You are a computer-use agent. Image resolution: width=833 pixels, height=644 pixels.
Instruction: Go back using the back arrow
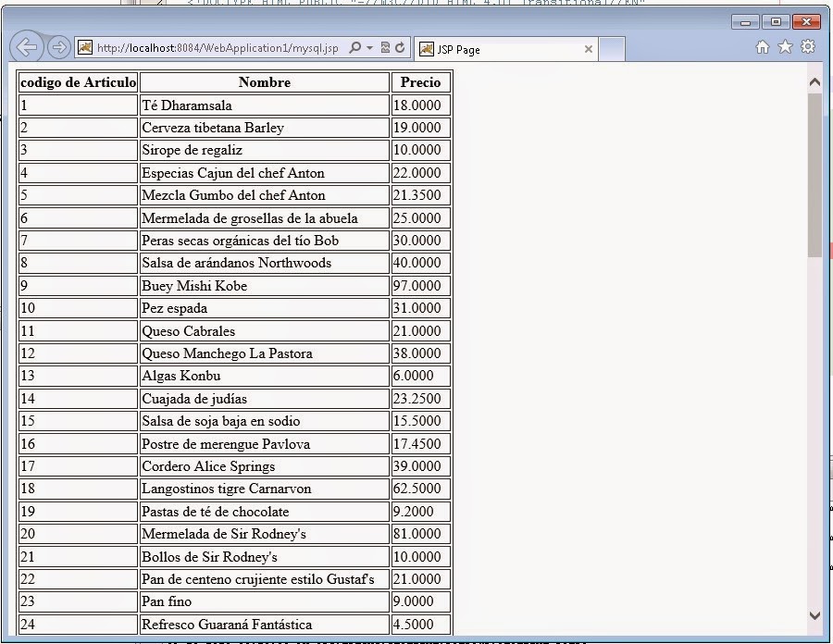(x=26, y=46)
